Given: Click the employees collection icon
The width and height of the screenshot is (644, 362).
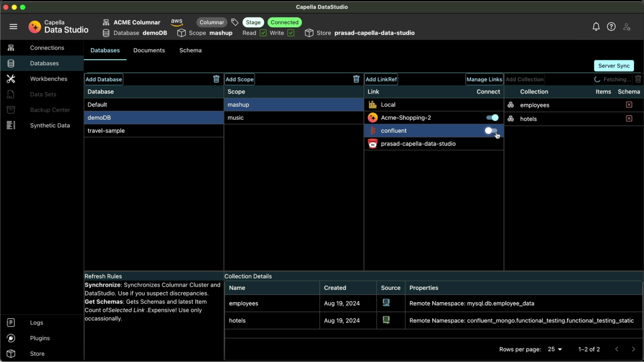Looking at the screenshot, I should pyautogui.click(x=511, y=105).
